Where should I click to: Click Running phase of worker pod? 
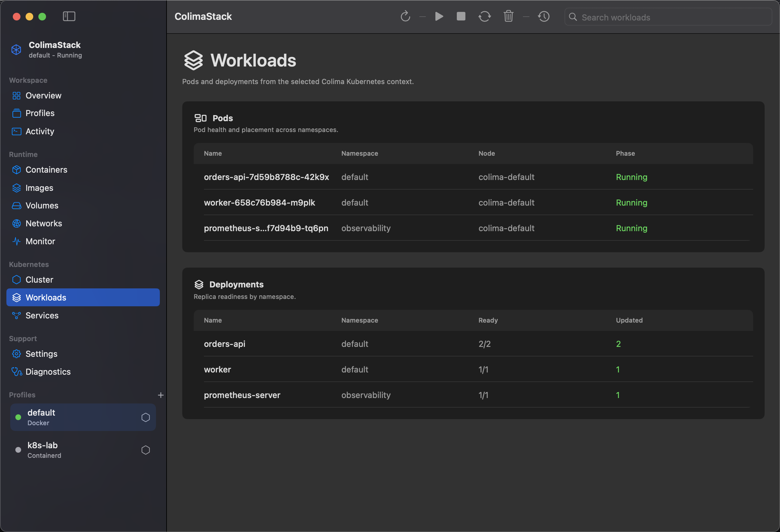pyautogui.click(x=631, y=203)
